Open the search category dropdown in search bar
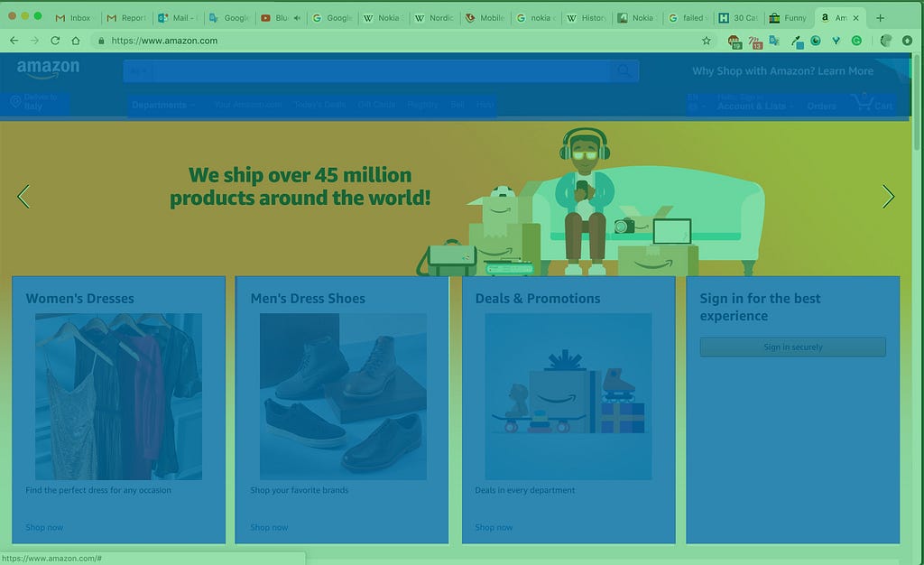Image resolution: width=924 pixels, height=565 pixels. click(x=138, y=71)
